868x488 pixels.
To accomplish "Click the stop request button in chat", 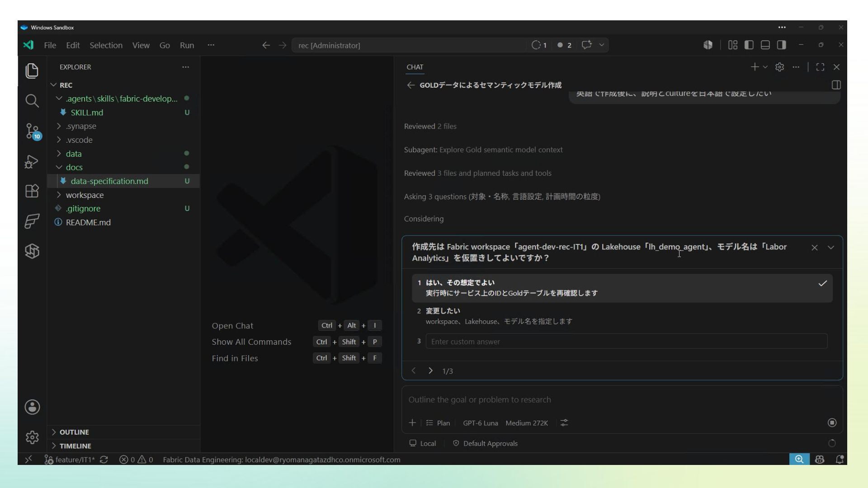I will coord(832,422).
